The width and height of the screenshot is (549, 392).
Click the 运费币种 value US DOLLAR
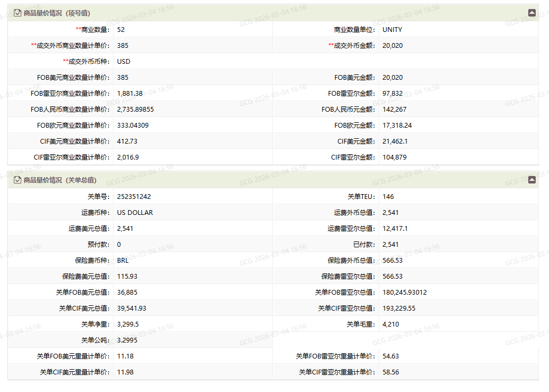click(x=135, y=213)
